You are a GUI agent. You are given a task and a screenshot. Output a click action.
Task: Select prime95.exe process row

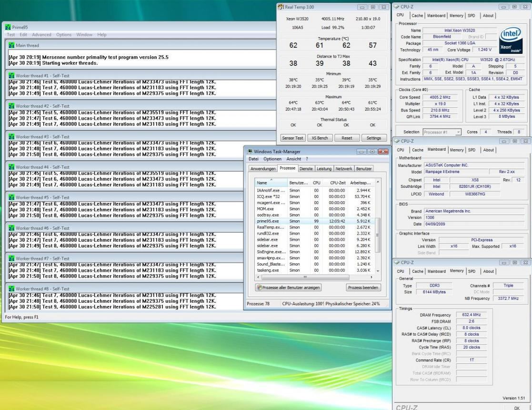[x=314, y=221]
